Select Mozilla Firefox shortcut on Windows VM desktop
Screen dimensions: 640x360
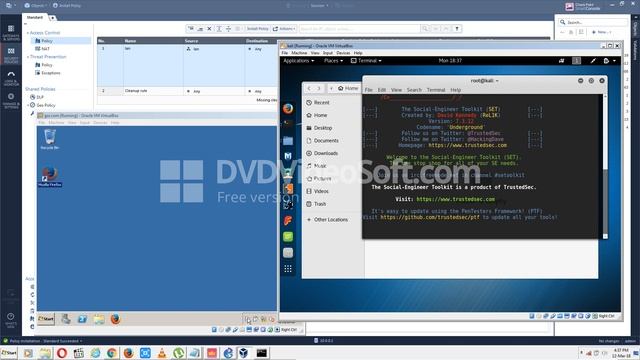[50, 177]
